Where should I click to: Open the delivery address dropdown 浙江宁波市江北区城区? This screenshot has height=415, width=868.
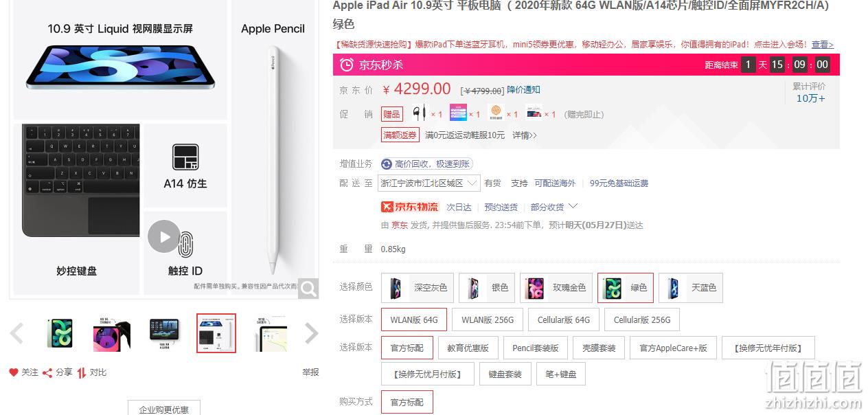(430, 183)
